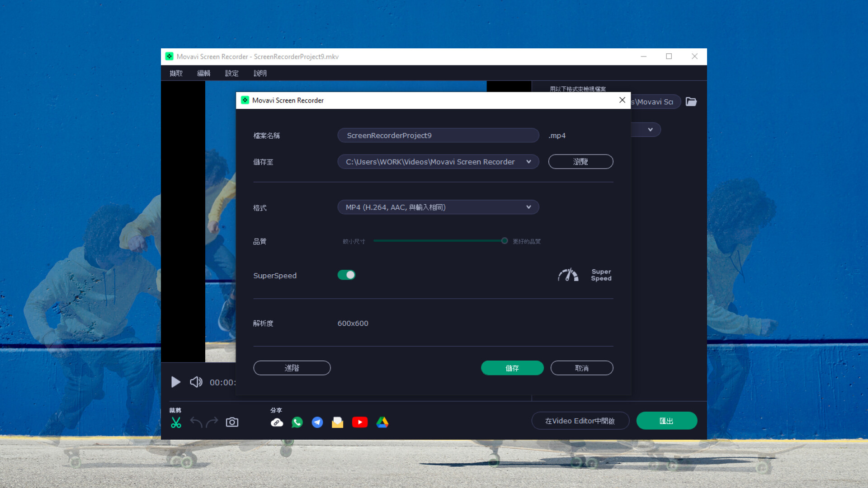Toggle the SuperSpeed switch off
Image resolution: width=868 pixels, height=488 pixels.
[x=347, y=275]
